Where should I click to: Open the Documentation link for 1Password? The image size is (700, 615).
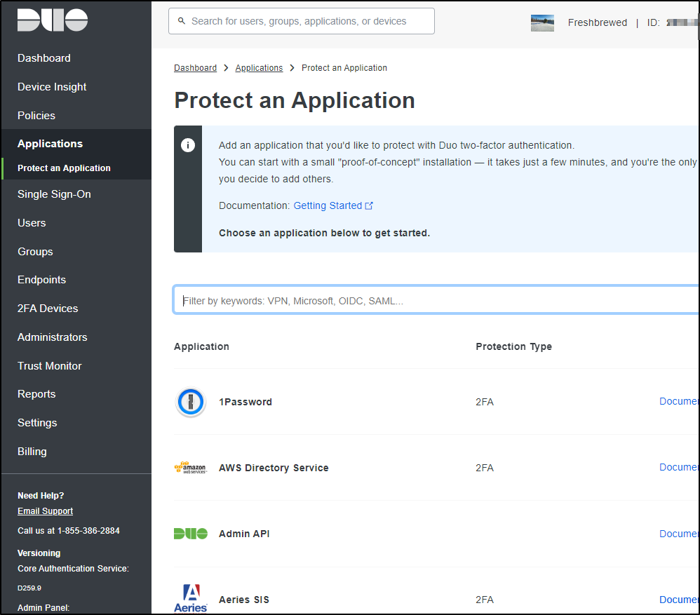678,401
